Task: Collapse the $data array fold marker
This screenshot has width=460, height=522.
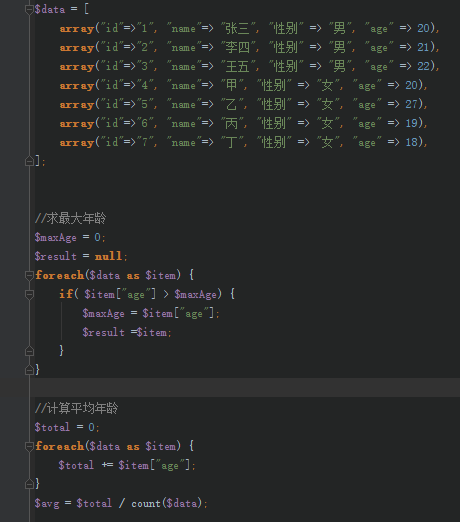Action: point(29,10)
